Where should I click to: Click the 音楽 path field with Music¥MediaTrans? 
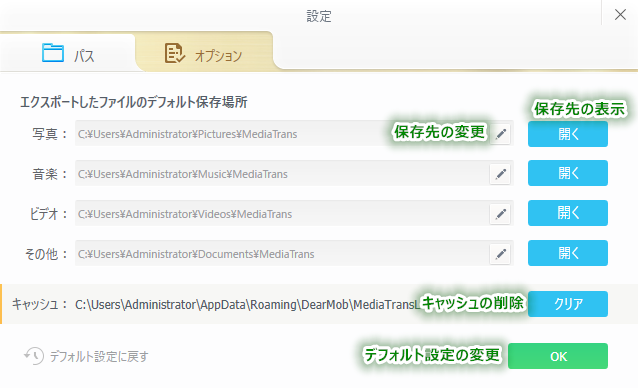pyautogui.click(x=294, y=173)
